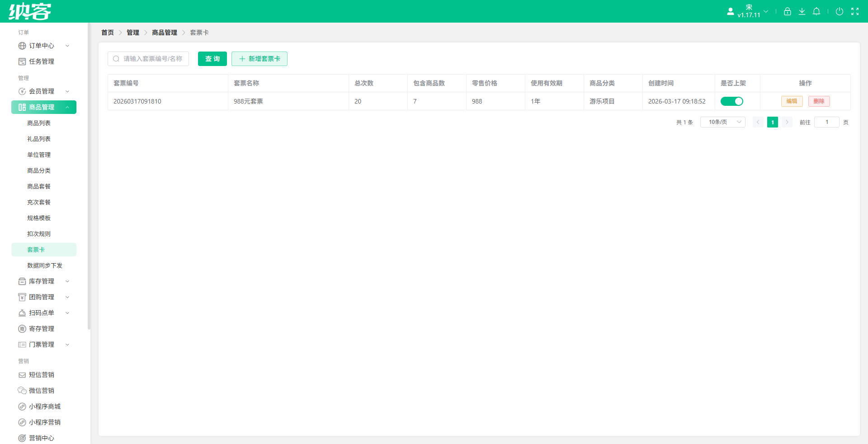Click the 查询 search button

tap(212, 59)
